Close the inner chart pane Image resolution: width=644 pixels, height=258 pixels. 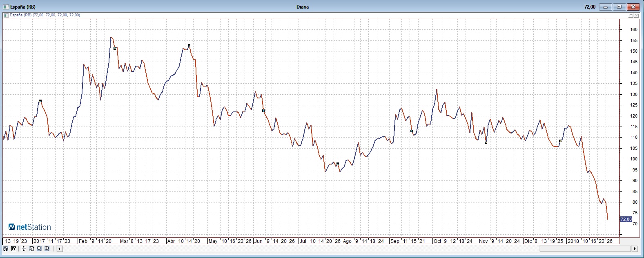click(637, 15)
